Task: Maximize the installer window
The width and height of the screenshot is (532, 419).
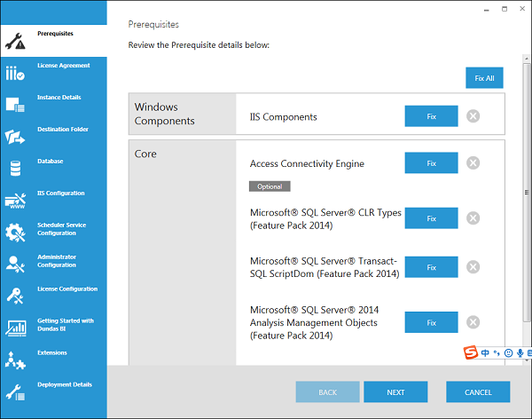Action: (505, 9)
